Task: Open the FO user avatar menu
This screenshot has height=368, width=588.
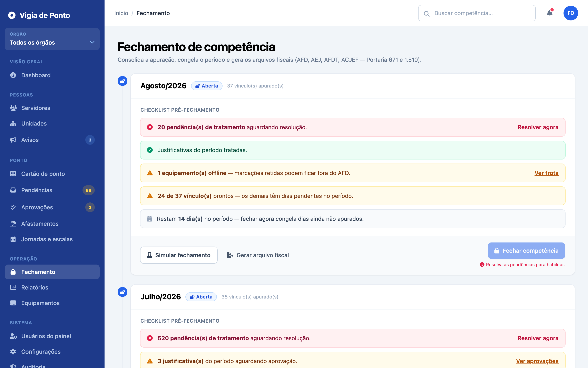Action: point(570,13)
